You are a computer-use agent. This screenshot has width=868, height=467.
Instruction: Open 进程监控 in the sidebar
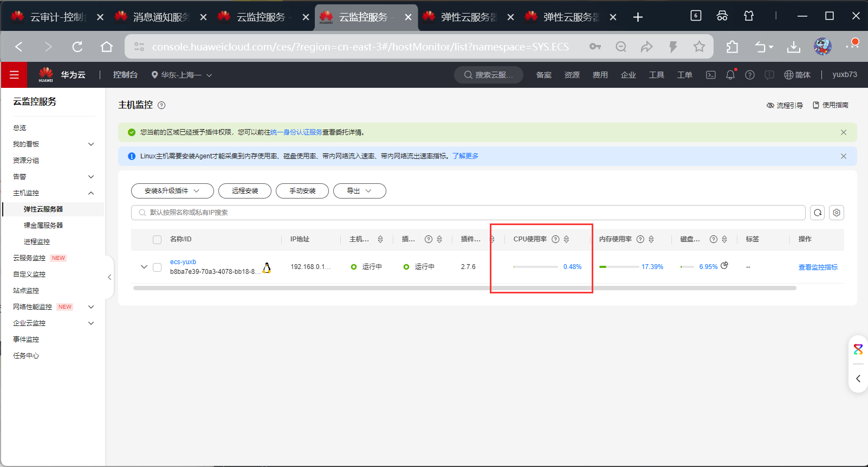click(x=37, y=242)
